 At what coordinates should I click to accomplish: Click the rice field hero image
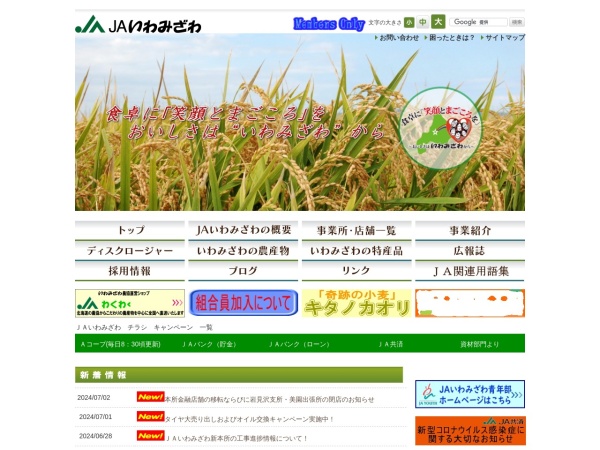coord(300,122)
